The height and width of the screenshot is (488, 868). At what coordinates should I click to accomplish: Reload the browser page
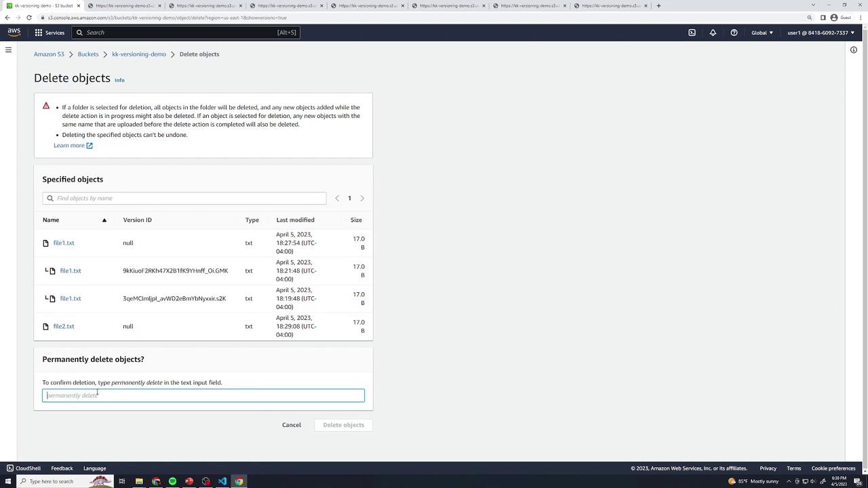(29, 18)
